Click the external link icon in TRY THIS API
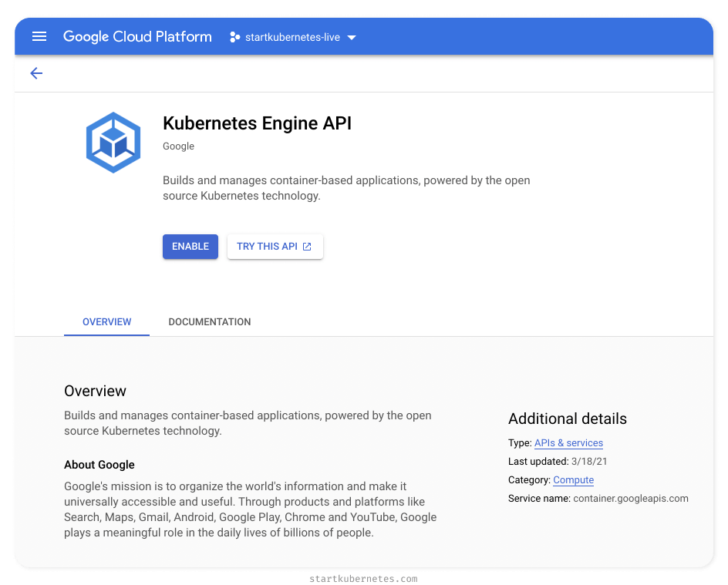The image size is (728, 585). [307, 247]
